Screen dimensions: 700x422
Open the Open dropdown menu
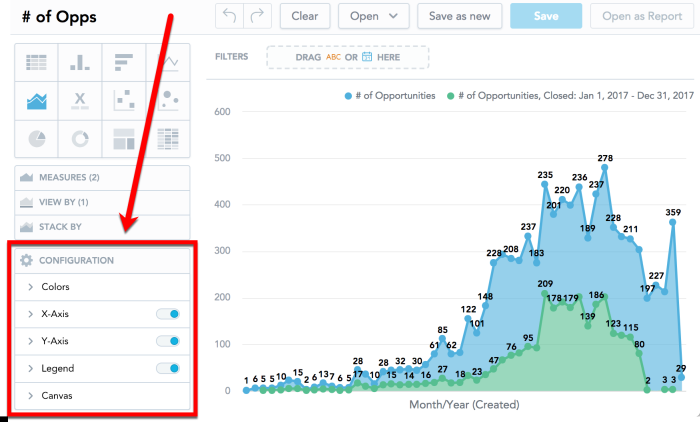pyautogui.click(x=374, y=15)
